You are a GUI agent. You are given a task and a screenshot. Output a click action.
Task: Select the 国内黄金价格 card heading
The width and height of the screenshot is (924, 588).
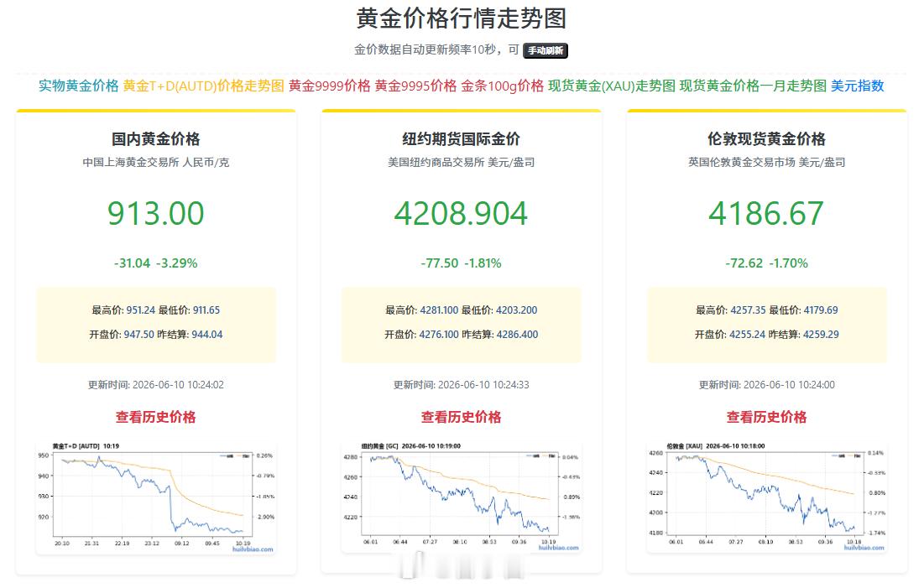pos(155,139)
